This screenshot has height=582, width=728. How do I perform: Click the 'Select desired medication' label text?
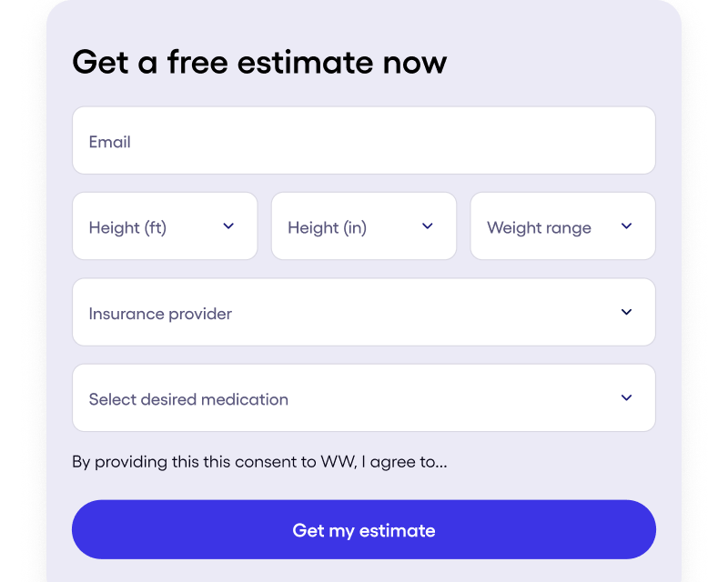click(x=188, y=399)
